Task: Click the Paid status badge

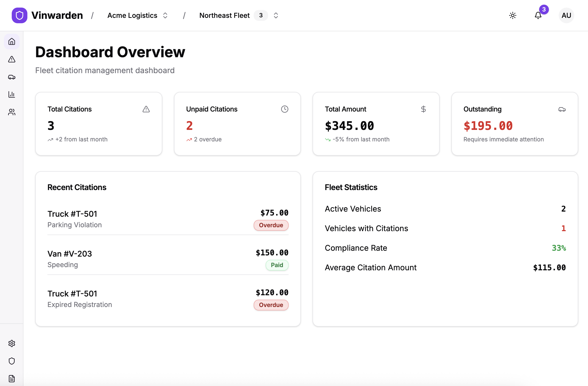Action: coord(277,265)
